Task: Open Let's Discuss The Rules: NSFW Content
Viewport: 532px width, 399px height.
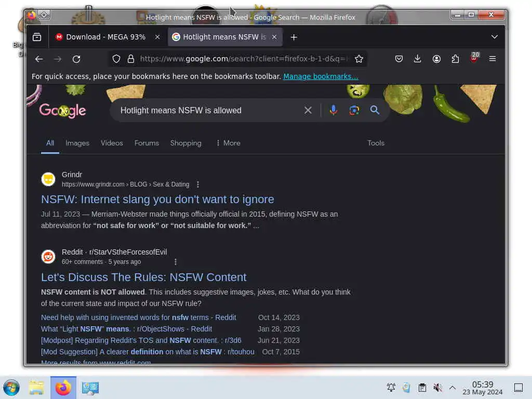Action: 143,277
